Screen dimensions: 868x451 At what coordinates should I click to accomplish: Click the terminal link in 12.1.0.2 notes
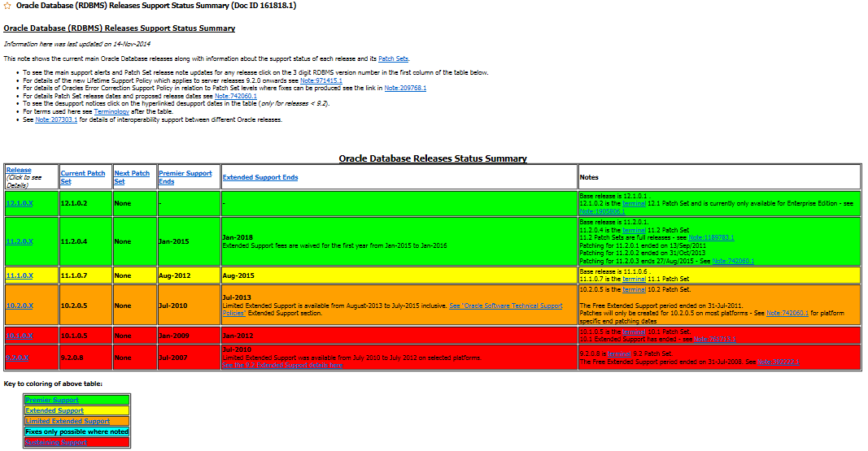(634, 203)
